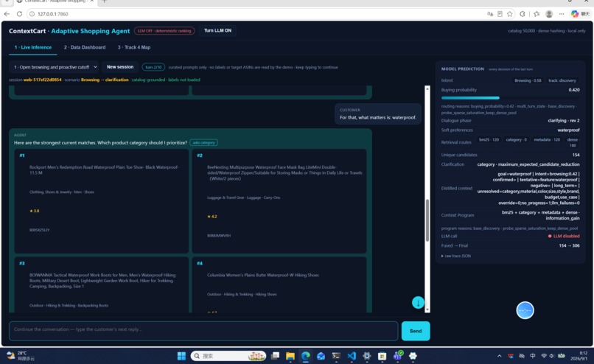Image resolution: width=594 pixels, height=364 pixels.
Task: Click the 'Browsing · 0.58' intent chip
Action: coord(528,80)
